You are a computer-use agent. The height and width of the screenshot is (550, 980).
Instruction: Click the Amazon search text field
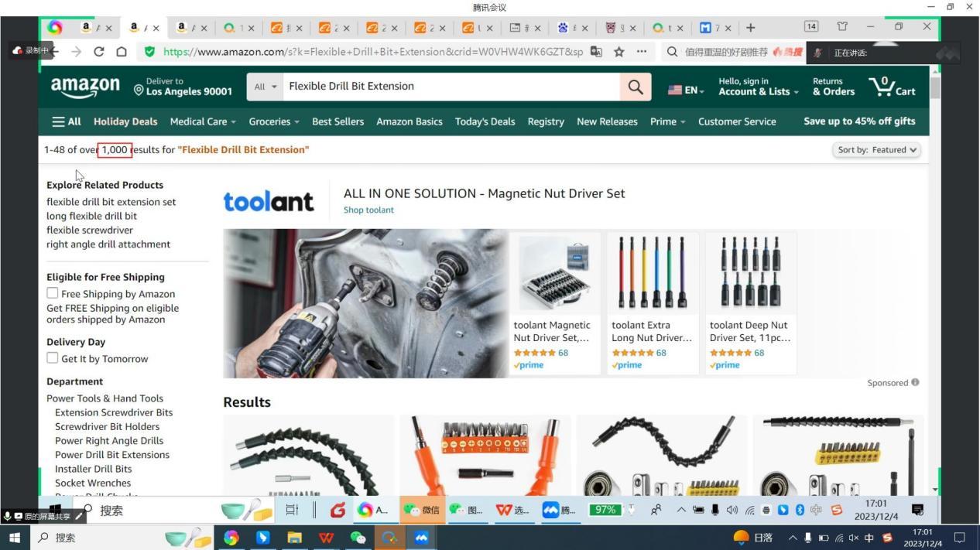pos(451,87)
